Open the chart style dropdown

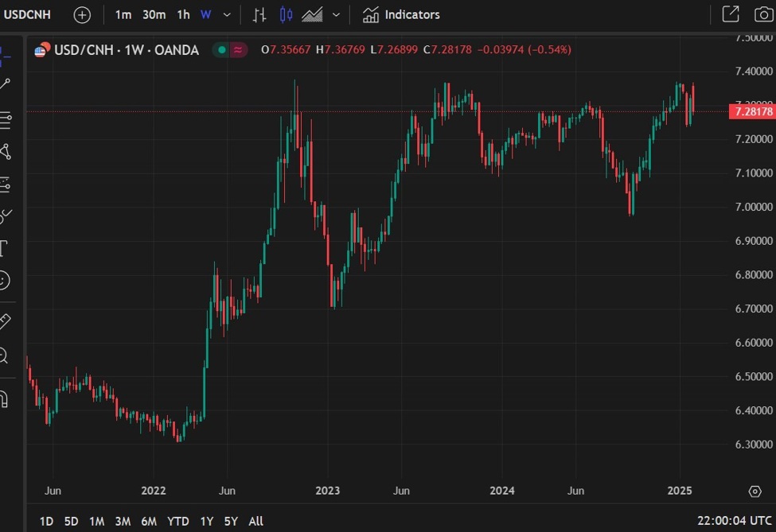[x=335, y=14]
